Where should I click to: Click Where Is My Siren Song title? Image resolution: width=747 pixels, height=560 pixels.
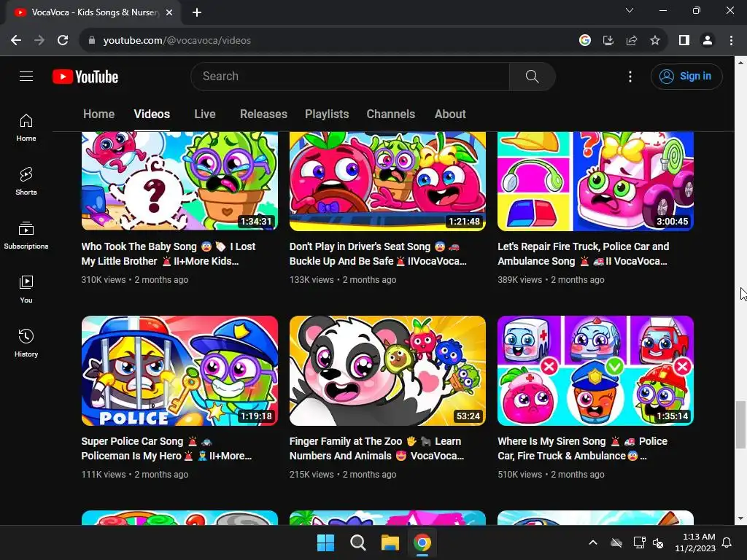tap(582, 448)
